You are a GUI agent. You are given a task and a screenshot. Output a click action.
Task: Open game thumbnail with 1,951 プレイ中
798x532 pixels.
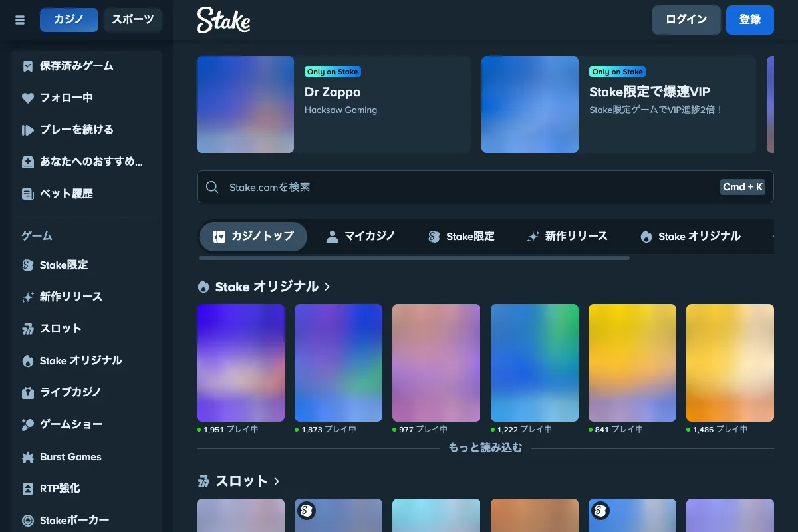tap(241, 362)
